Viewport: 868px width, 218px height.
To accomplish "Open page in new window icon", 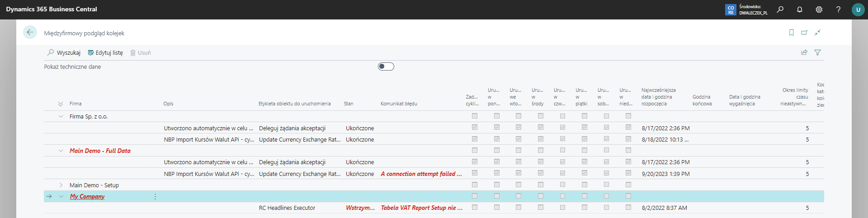I will (x=804, y=33).
